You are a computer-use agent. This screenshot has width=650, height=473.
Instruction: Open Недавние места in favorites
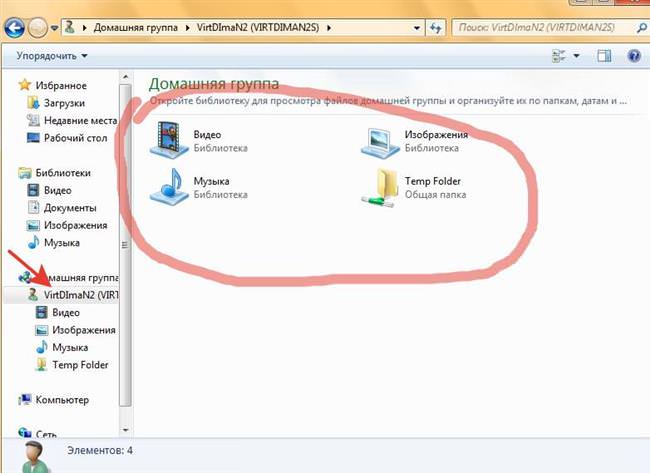(x=80, y=121)
